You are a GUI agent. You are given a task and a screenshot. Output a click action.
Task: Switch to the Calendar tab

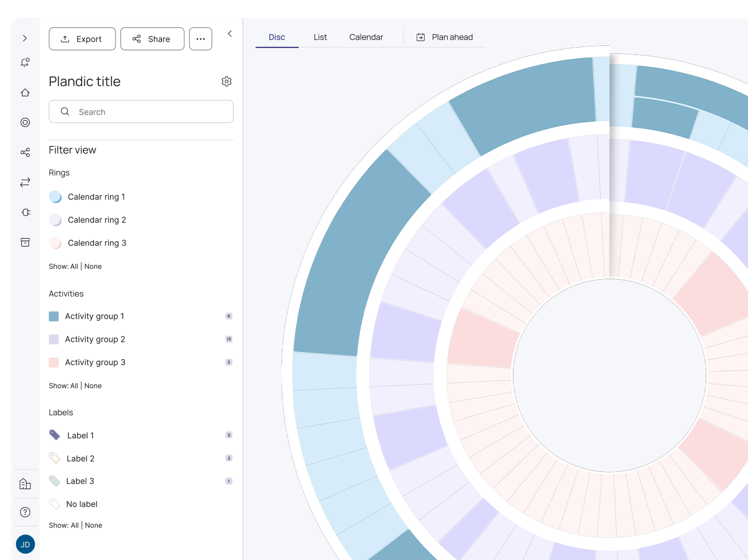point(366,37)
